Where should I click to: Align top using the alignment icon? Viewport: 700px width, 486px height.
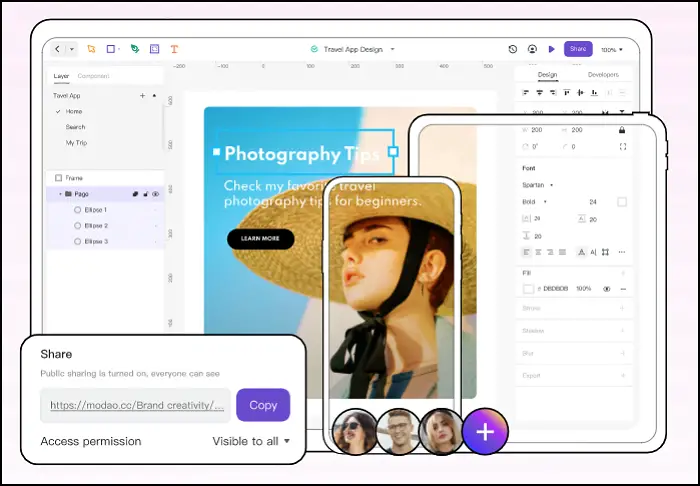pos(567,93)
